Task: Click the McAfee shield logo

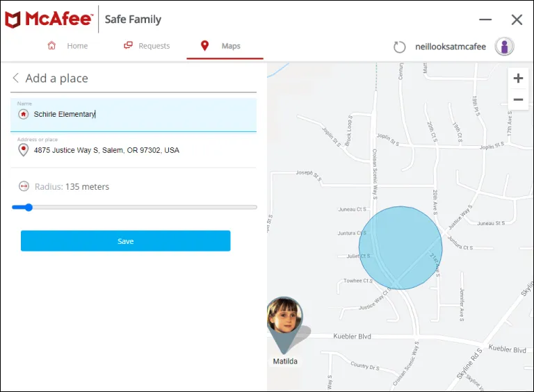Action: click(x=13, y=19)
